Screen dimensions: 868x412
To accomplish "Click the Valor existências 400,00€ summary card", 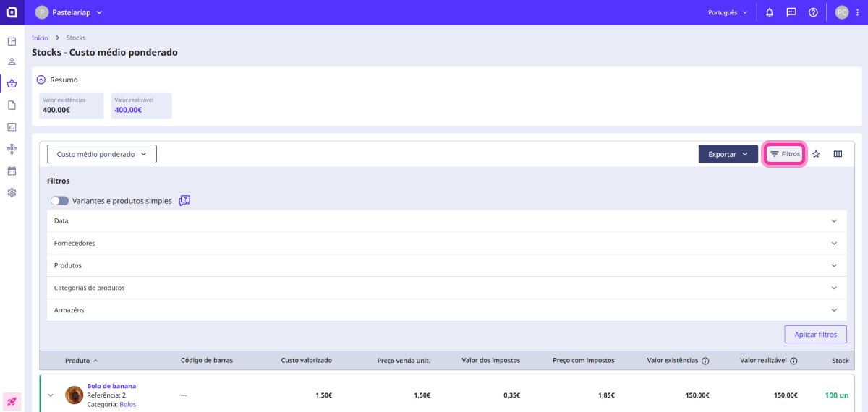I will coord(72,106).
